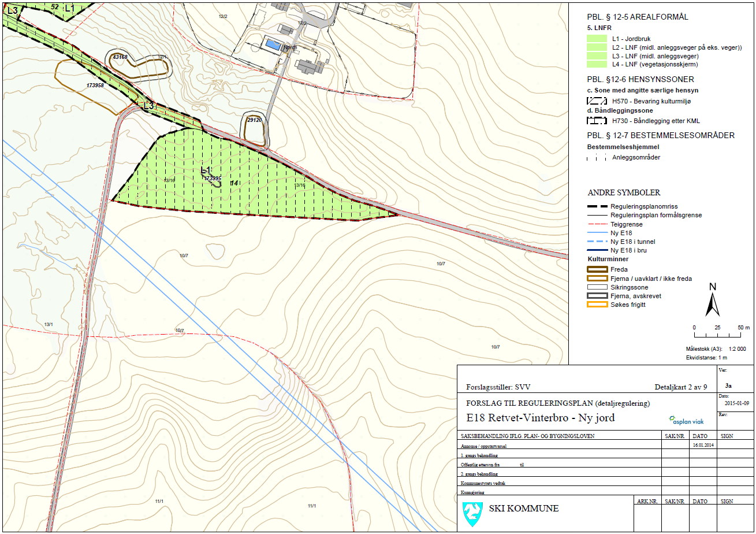The image size is (756, 534).
Task: Click the Søkes frigitt orange legend box
Action: click(597, 304)
